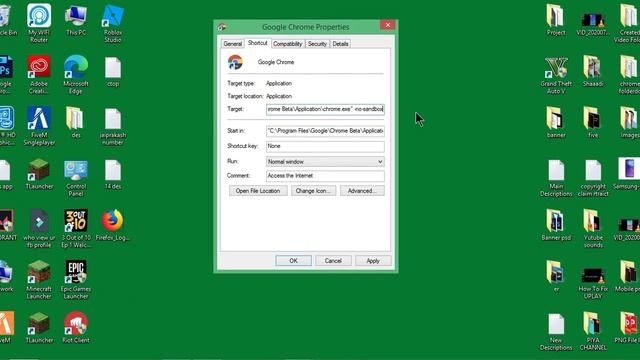This screenshot has width=640, height=360.
Task: Click into the Target path field
Action: tap(325, 109)
